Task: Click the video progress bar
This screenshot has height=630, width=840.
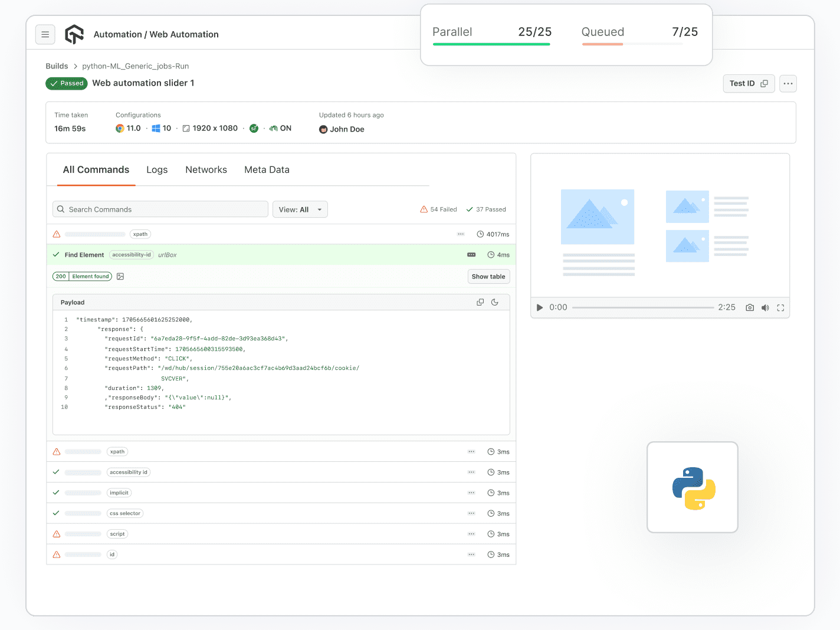Action: [644, 307]
